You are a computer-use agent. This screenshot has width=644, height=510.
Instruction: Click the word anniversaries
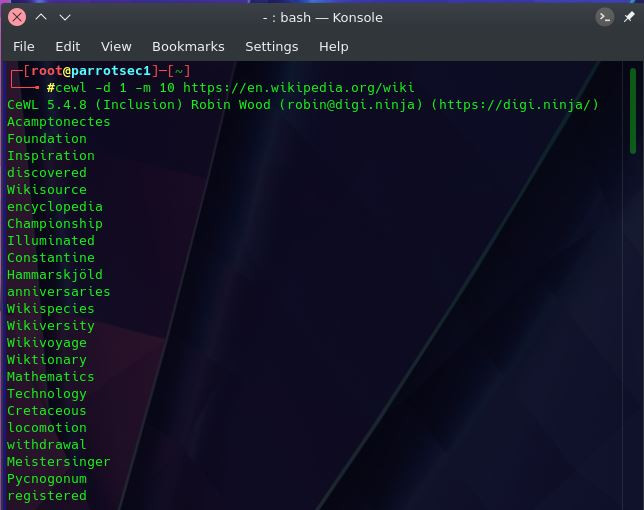[x=58, y=292]
